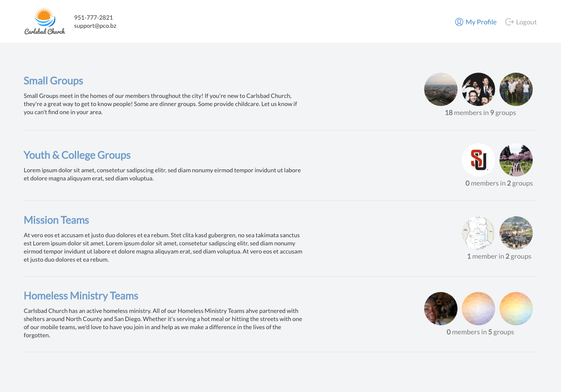The width and height of the screenshot is (561, 392).
Task: Open the cherry blossom avatar under Youth groups
Action: [x=516, y=160]
